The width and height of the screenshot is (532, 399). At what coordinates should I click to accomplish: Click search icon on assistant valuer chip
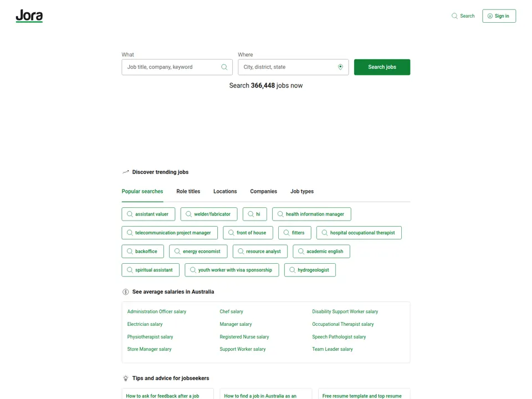[130, 214]
